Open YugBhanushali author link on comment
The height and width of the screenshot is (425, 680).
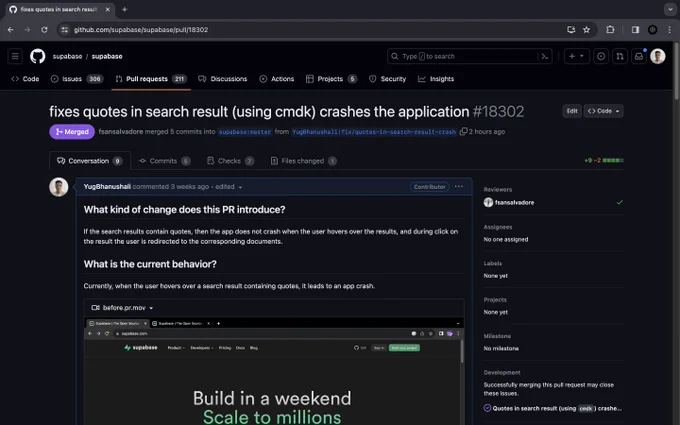[107, 186]
